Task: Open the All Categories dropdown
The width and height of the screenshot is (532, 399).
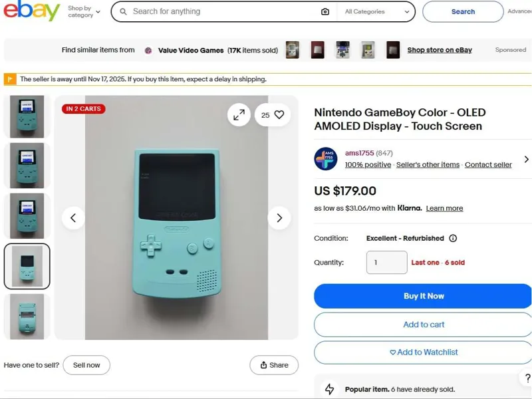Action: (377, 12)
